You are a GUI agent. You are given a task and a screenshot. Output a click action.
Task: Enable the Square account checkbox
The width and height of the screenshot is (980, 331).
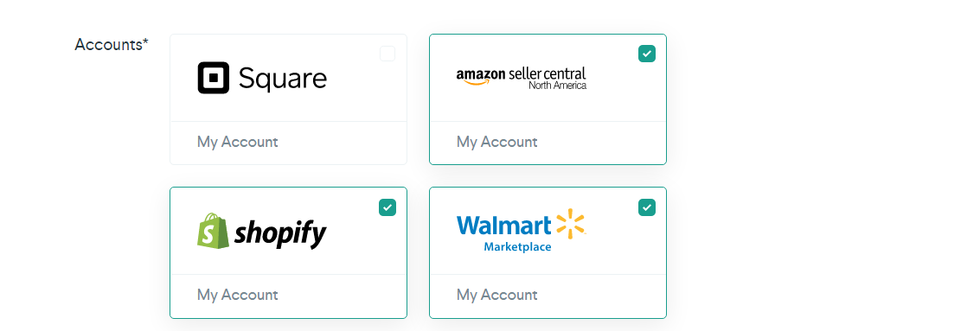[388, 54]
